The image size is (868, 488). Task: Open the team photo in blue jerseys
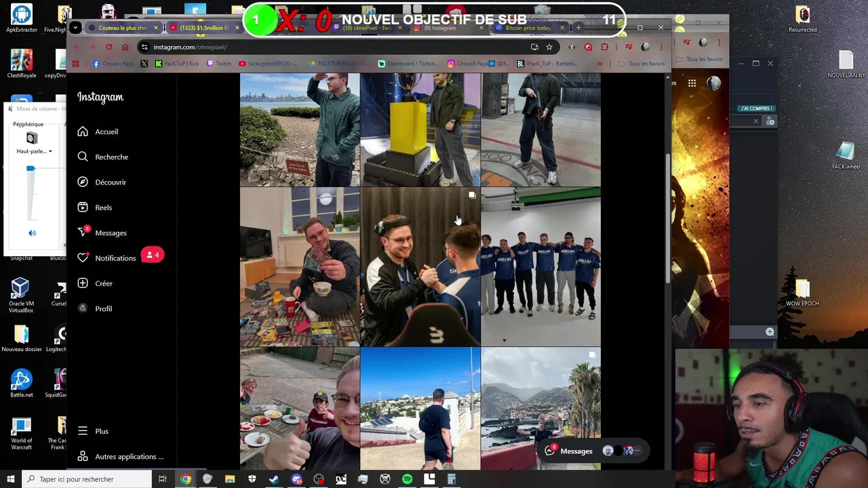point(541,267)
